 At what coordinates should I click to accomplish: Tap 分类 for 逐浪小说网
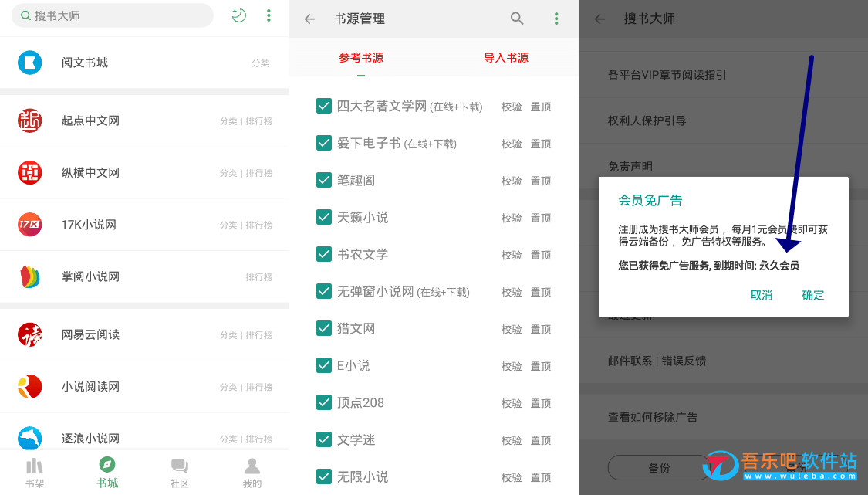(x=228, y=439)
